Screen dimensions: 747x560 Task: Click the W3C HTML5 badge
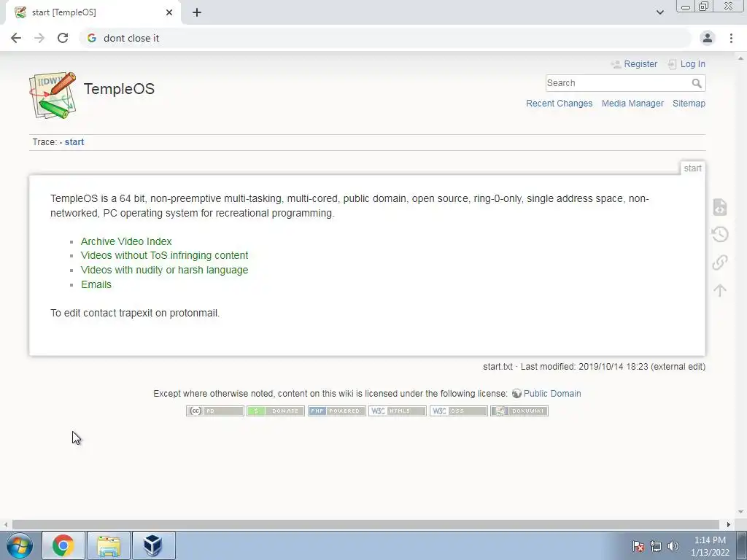pos(398,411)
